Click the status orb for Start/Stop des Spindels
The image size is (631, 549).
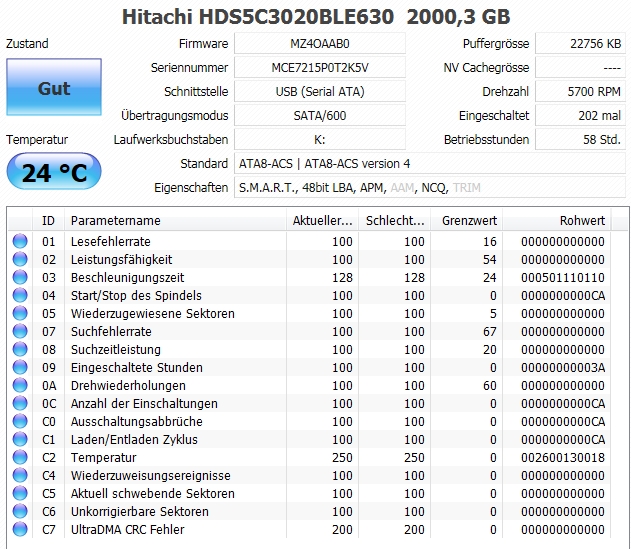tap(20, 295)
